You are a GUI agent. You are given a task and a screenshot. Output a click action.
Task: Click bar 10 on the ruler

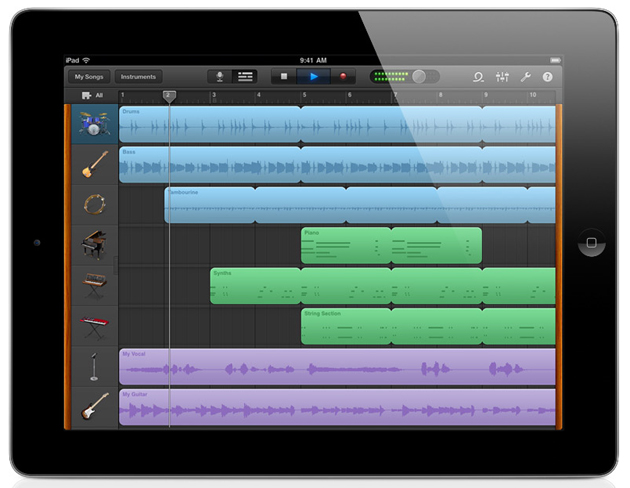pyautogui.click(x=532, y=95)
